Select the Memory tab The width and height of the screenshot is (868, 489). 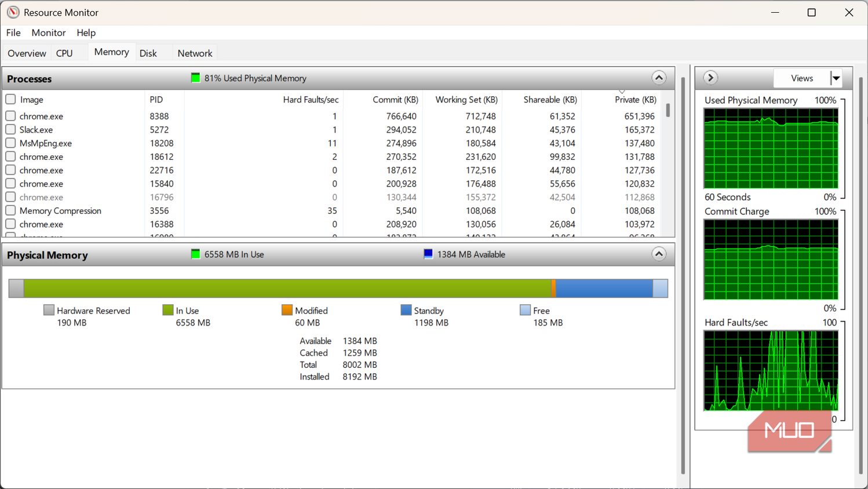(x=111, y=52)
